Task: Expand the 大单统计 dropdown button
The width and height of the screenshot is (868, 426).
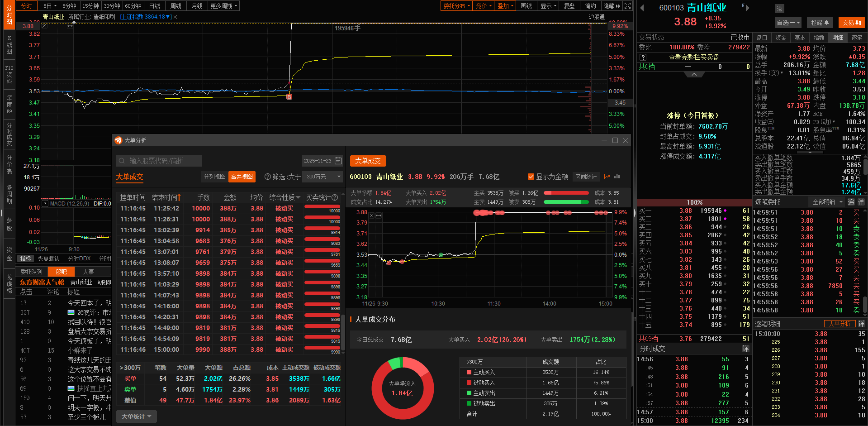Action: [x=137, y=416]
